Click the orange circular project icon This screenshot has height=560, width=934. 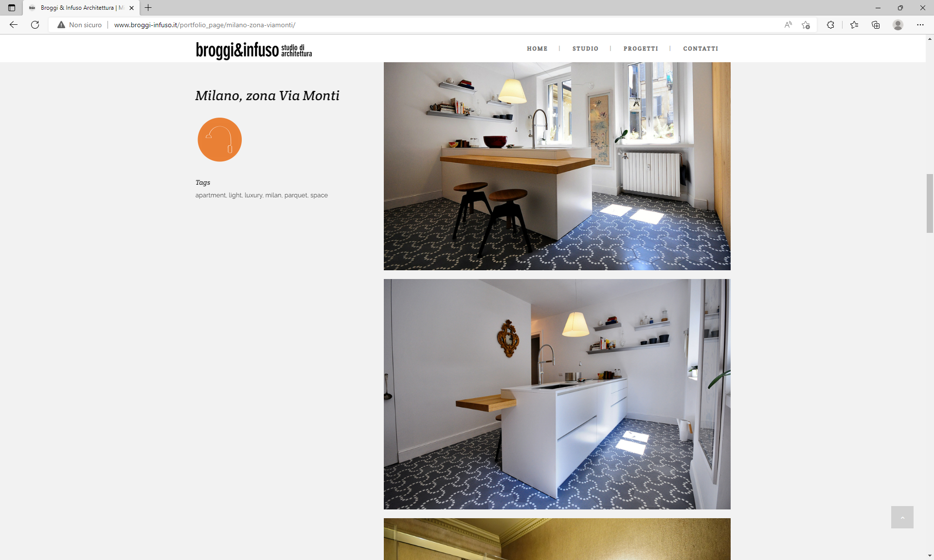coord(219,140)
